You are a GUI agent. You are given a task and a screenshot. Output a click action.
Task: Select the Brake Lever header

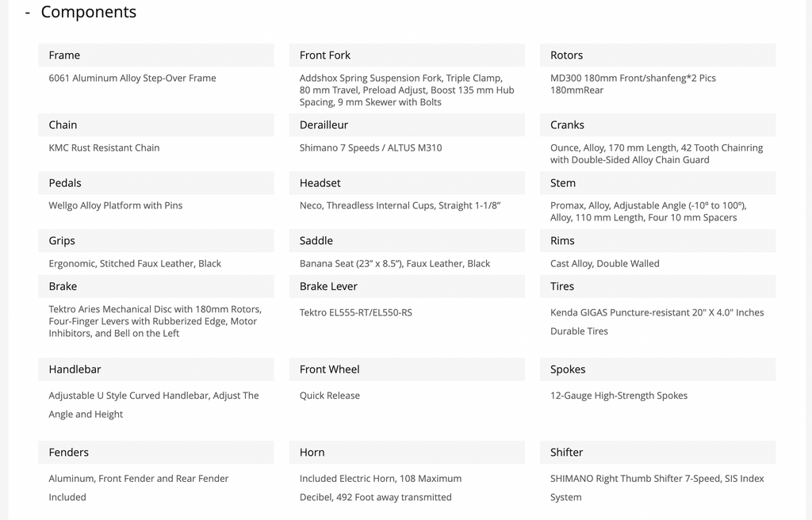click(x=328, y=287)
